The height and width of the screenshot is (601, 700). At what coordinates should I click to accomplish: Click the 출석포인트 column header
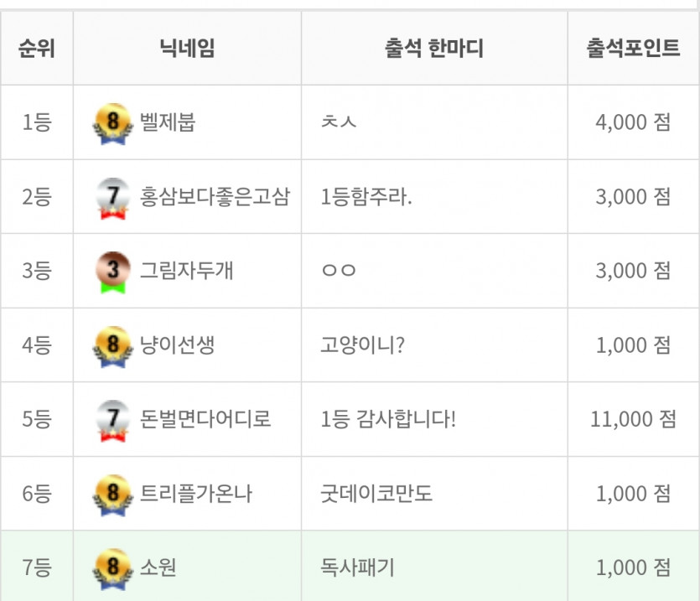[x=633, y=49]
